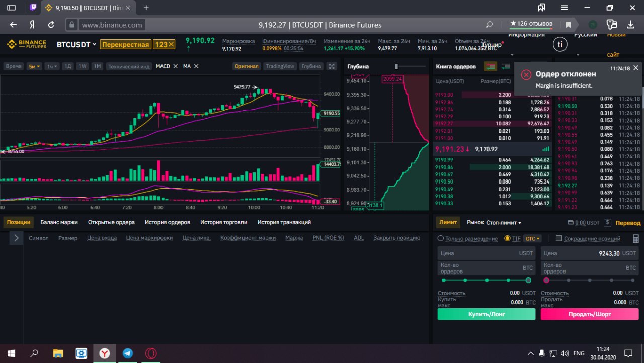The image size is (644, 363).
Task: Click the ti profile avatar icon
Action: click(x=560, y=44)
